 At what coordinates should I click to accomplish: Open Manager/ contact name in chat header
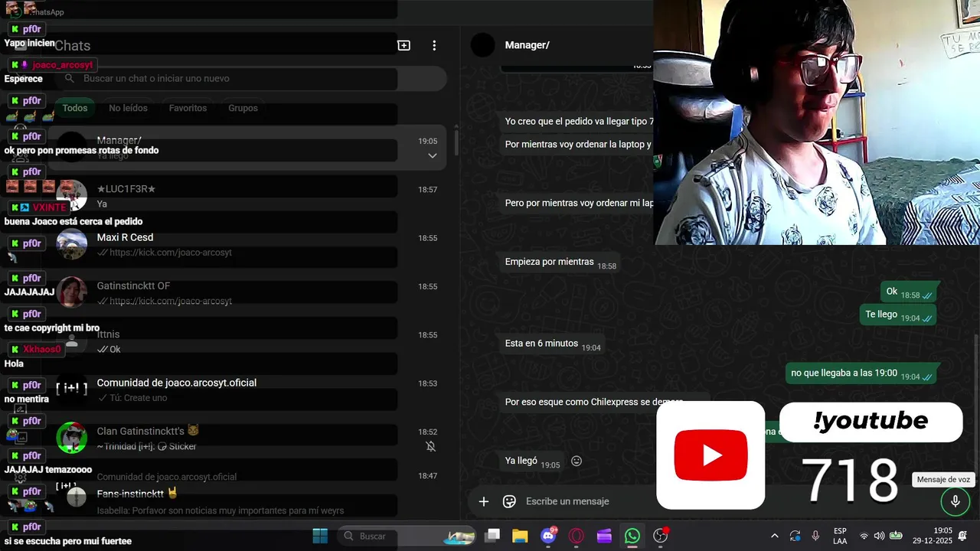coord(527,45)
